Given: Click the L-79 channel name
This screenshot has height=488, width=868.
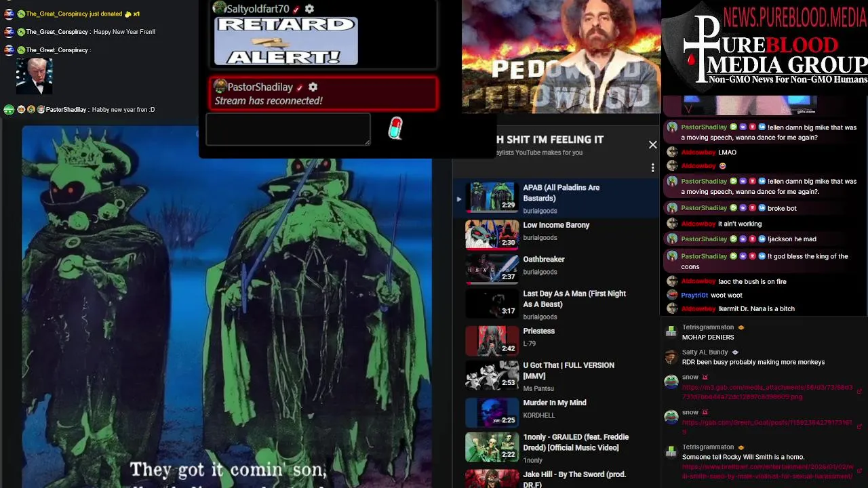Looking at the screenshot, I should coord(529,344).
